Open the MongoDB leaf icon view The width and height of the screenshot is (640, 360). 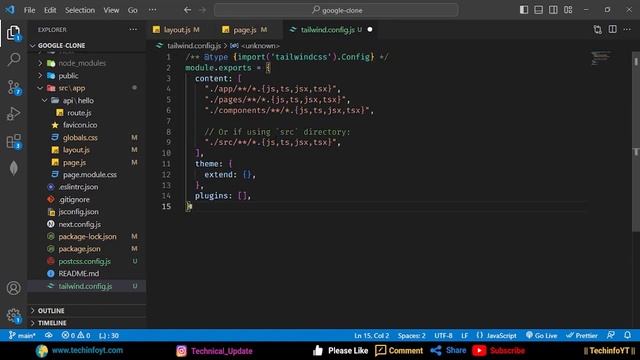(x=13, y=168)
